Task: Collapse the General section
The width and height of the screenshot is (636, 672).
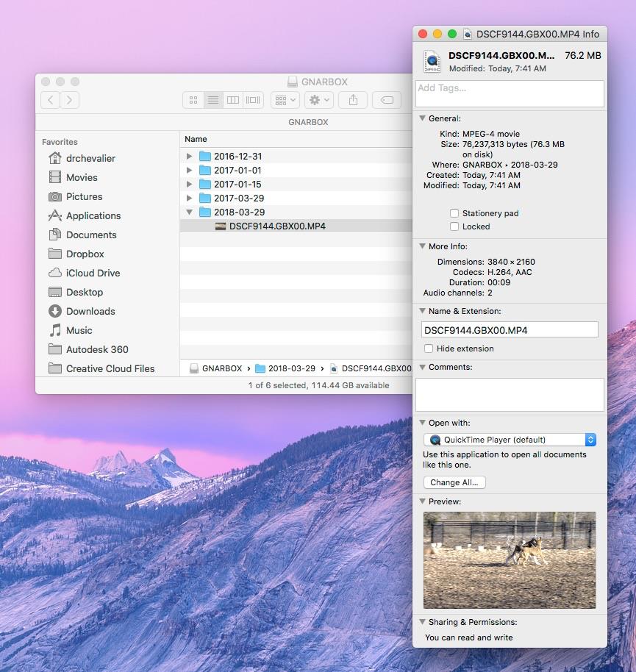Action: coord(422,118)
